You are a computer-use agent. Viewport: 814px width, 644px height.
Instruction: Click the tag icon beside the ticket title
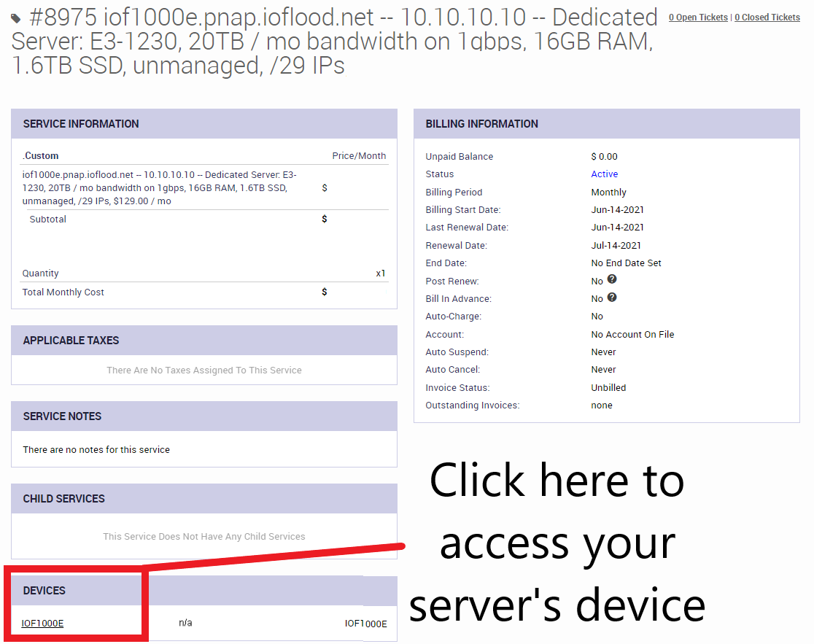pos(15,18)
